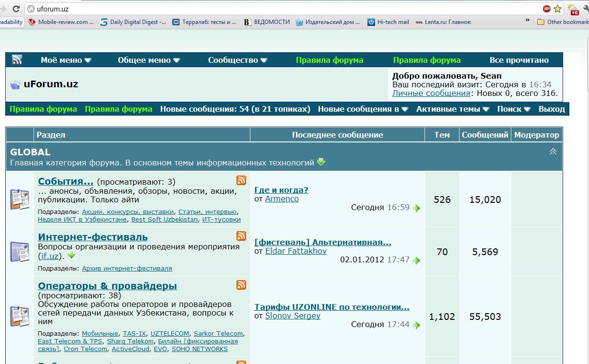Open the Издательский дом bookmark
Screen dimensions: 589x364
[x=329, y=22]
